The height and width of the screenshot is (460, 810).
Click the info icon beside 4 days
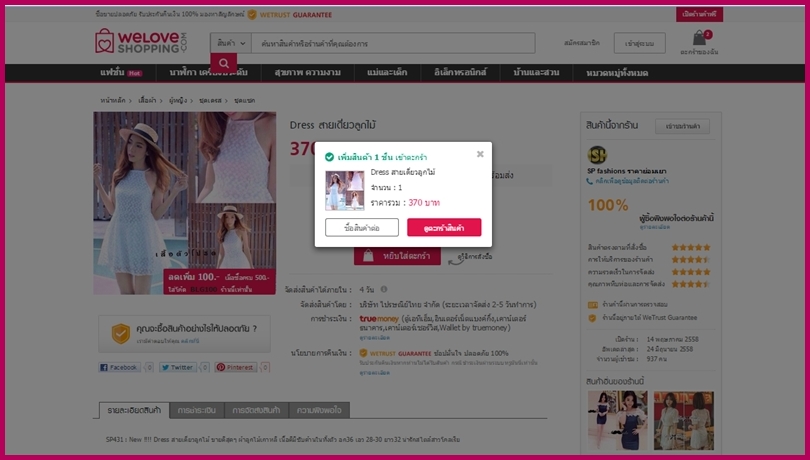pos(384,289)
